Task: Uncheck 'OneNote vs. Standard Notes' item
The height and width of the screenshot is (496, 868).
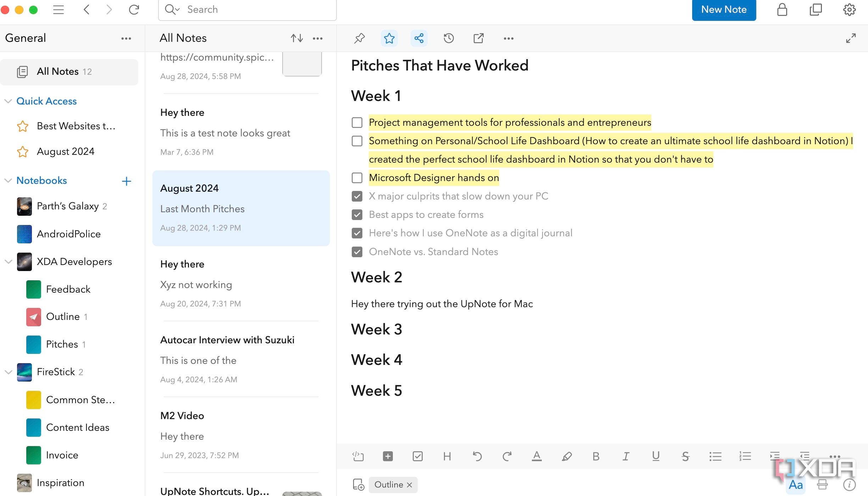Action: point(357,252)
